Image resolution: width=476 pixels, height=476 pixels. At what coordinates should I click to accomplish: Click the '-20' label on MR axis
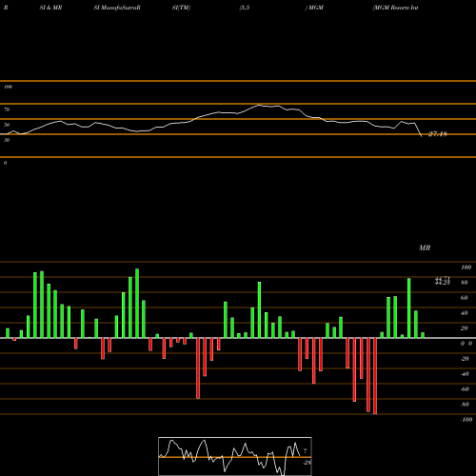point(465,359)
